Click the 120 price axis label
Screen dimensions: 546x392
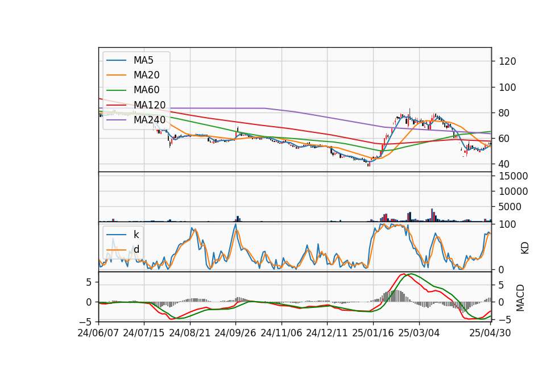[x=507, y=61]
